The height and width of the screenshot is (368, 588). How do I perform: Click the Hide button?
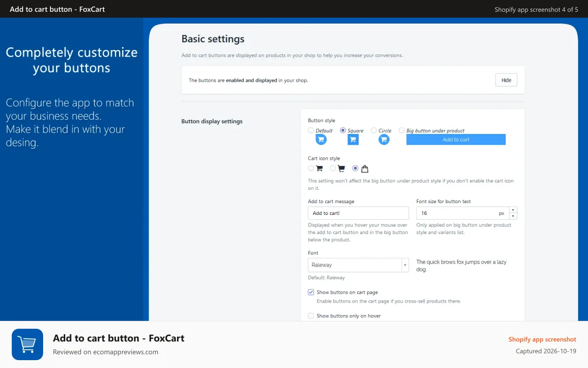pyautogui.click(x=506, y=80)
